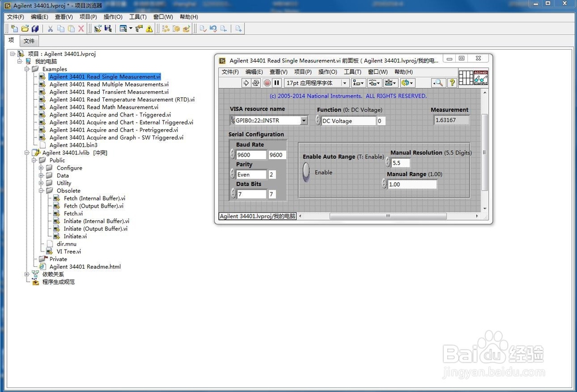Click the Resolve conflicts warning triangle icon

coord(149,29)
